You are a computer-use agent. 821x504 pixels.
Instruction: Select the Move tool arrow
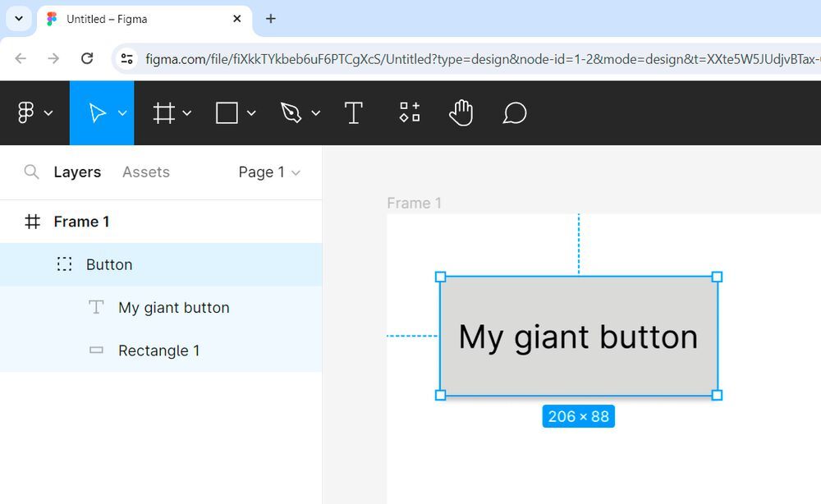point(97,112)
